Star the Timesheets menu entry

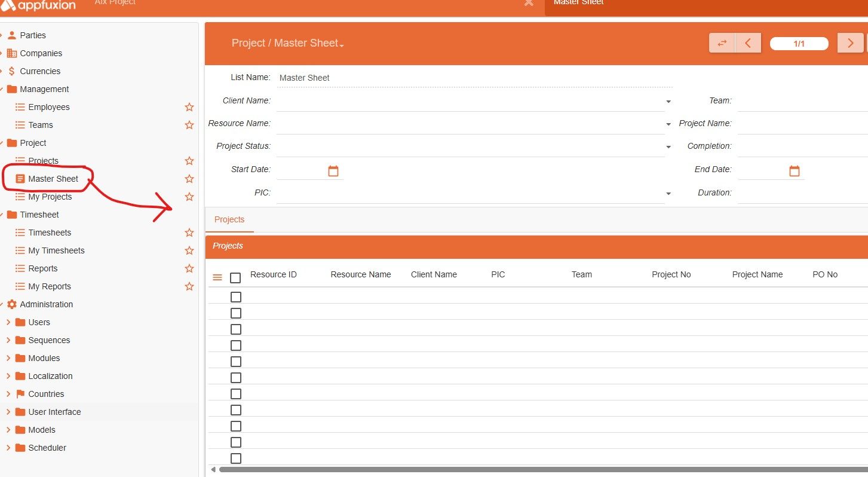(189, 233)
